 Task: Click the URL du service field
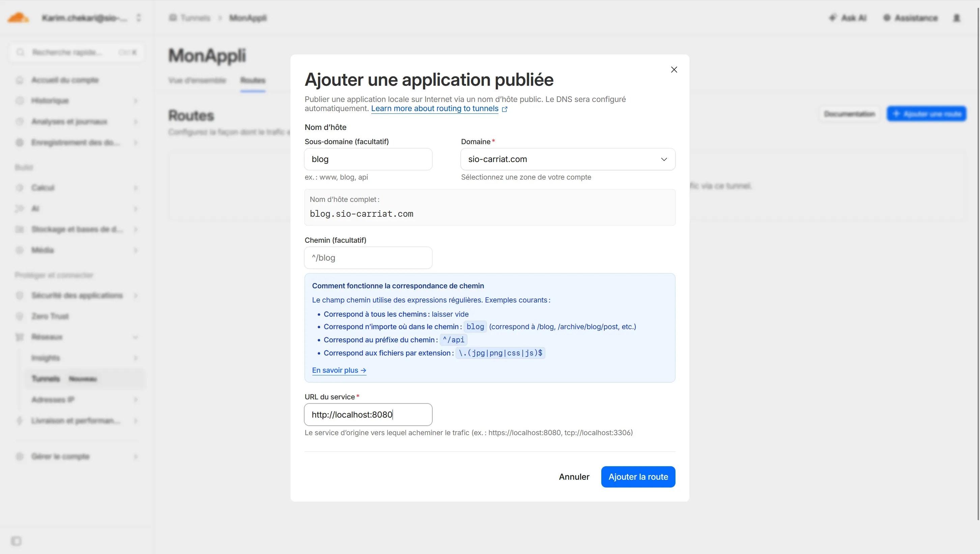368,415
